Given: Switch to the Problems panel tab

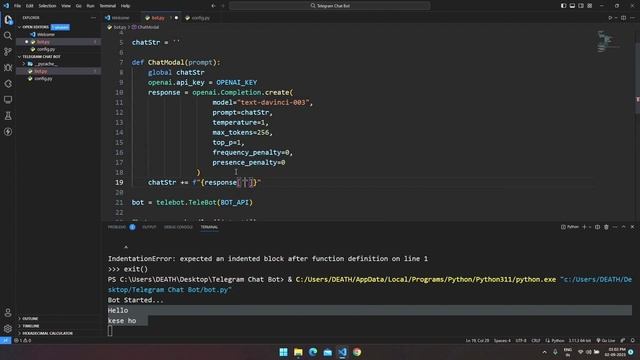Looking at the screenshot, I should click(121, 227).
